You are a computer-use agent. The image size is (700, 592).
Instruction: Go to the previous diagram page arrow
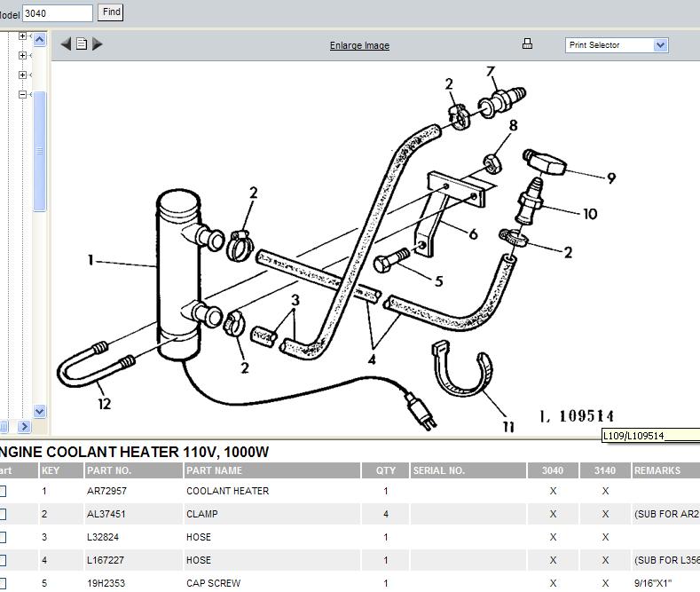point(66,43)
